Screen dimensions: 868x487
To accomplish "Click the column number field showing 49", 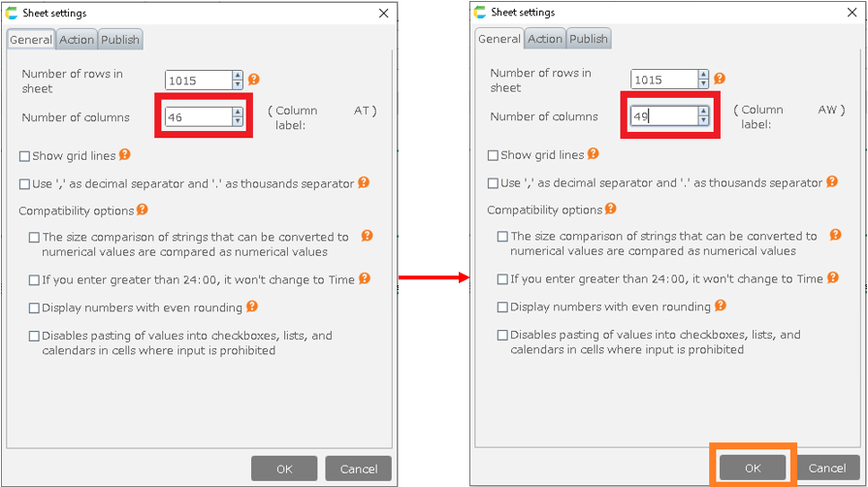I will click(662, 116).
